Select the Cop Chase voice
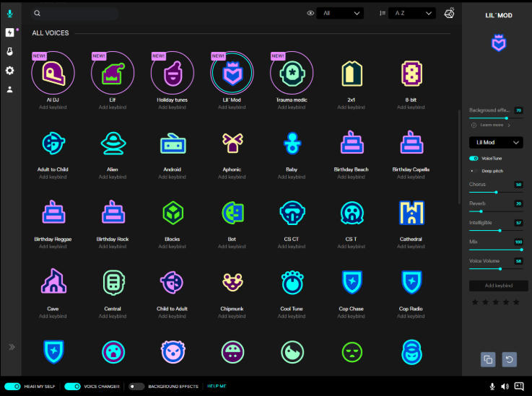 click(352, 282)
